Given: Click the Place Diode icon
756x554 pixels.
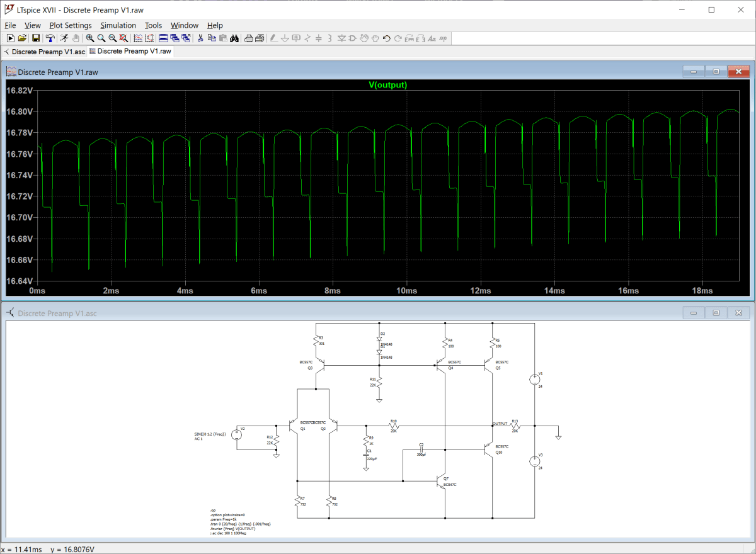Looking at the screenshot, I should [341, 38].
